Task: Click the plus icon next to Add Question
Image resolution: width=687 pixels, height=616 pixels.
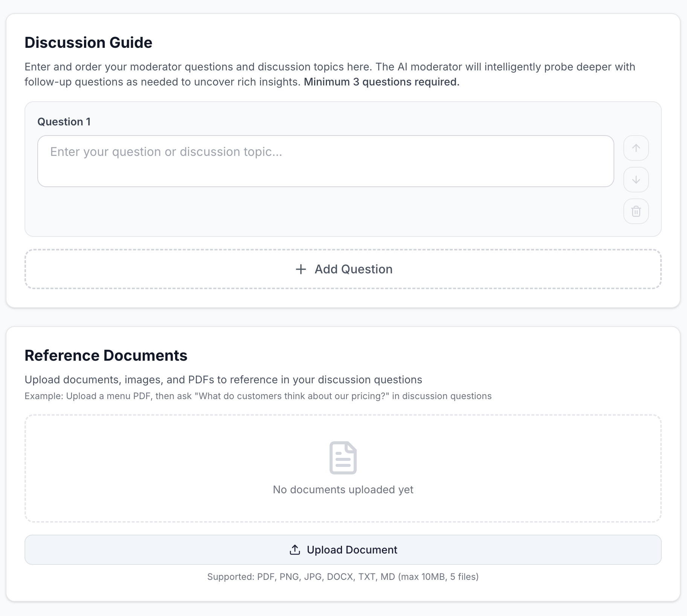Action: tap(301, 269)
